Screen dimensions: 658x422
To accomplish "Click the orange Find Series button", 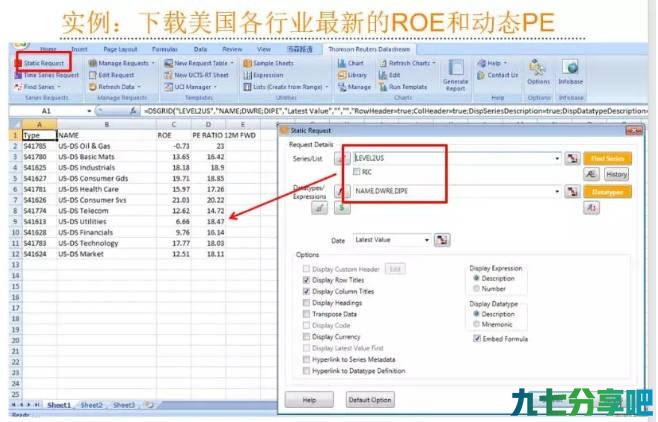I will [607, 158].
